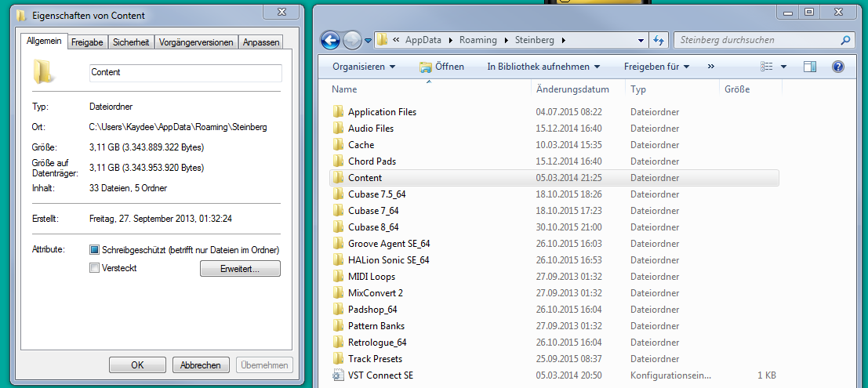
Task: Switch to the Anpassen tab
Action: [261, 42]
